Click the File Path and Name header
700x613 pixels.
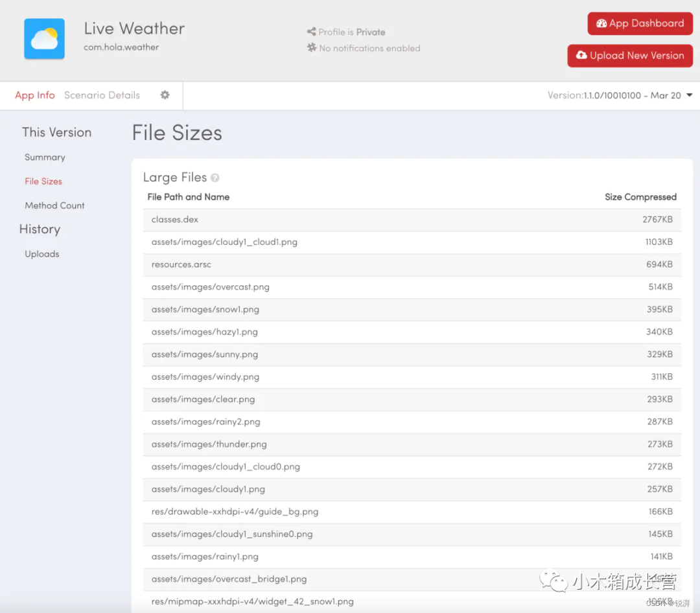tap(189, 197)
